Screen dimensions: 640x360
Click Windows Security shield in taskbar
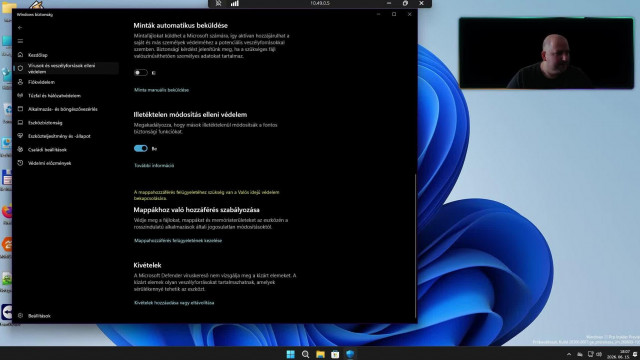point(350,354)
